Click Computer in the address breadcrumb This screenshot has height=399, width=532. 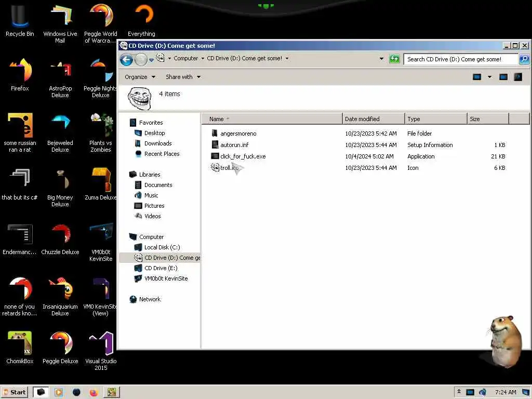(185, 58)
